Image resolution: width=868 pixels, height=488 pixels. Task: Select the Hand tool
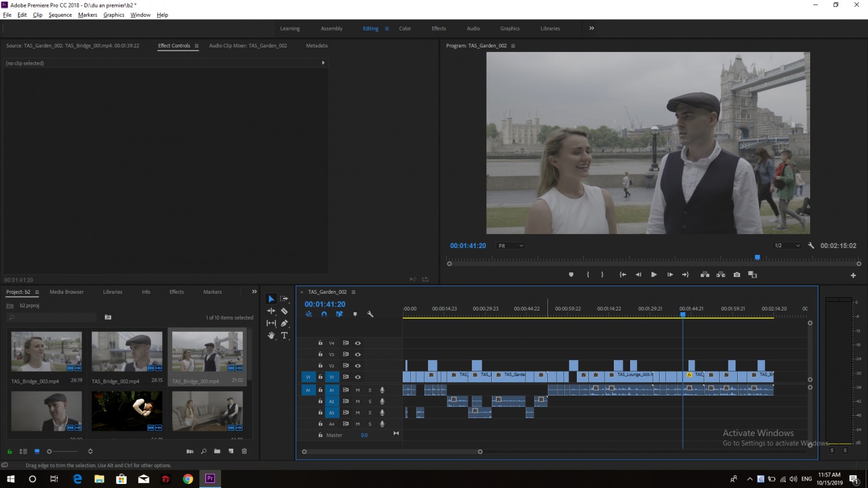click(x=271, y=335)
